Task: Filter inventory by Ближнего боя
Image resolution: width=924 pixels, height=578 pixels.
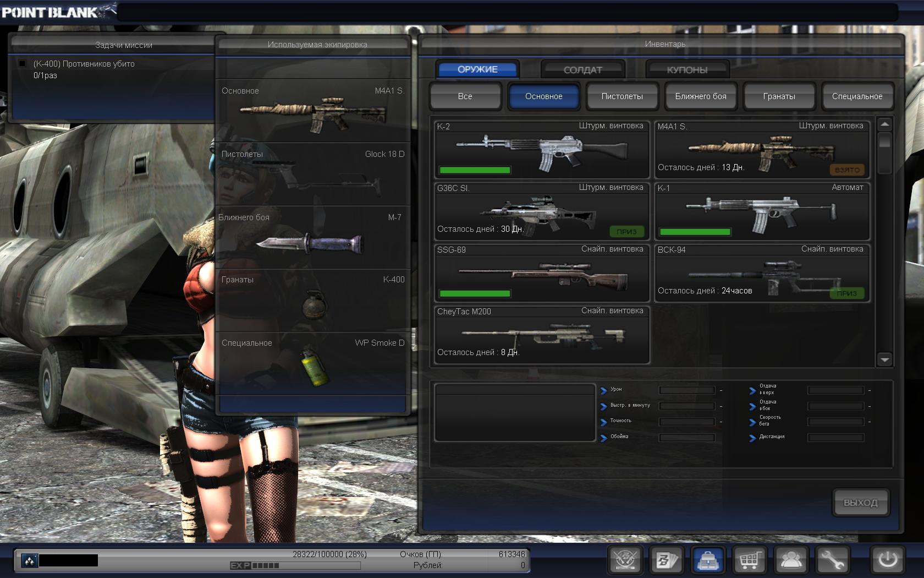Action: (701, 96)
